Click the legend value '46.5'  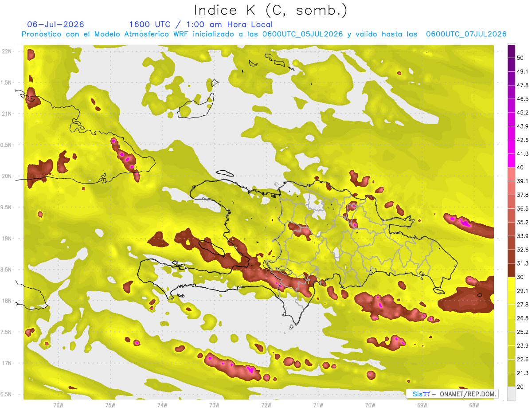522,99
